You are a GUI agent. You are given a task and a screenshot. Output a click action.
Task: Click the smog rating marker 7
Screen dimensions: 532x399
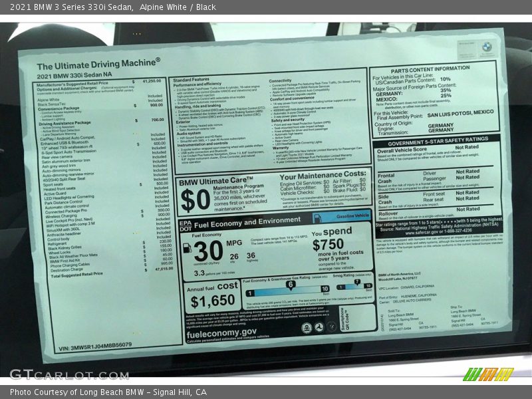357,282
